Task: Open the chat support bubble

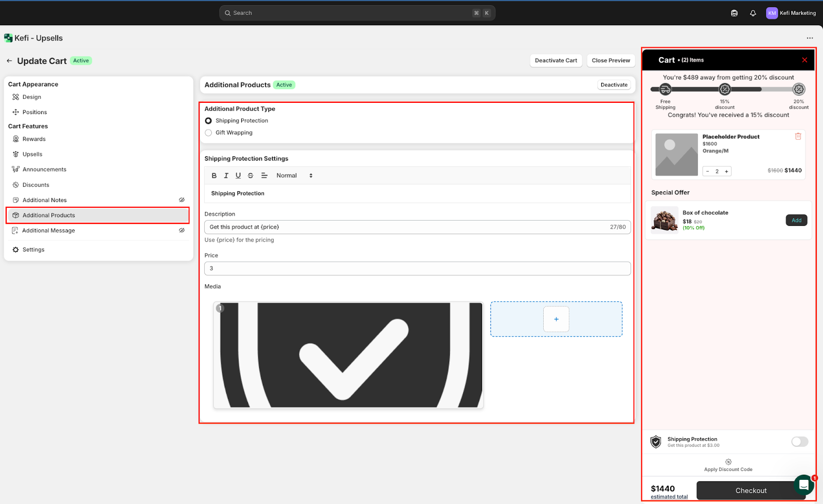Action: tap(803, 484)
